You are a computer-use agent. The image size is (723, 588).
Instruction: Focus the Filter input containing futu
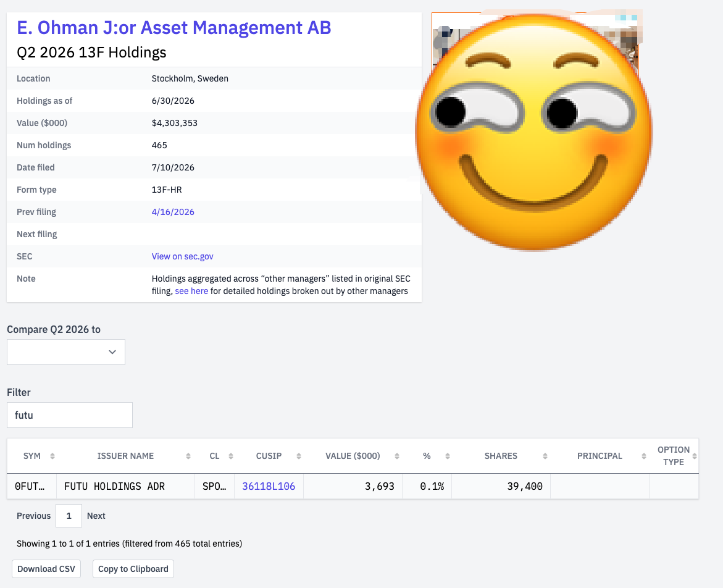coord(70,415)
